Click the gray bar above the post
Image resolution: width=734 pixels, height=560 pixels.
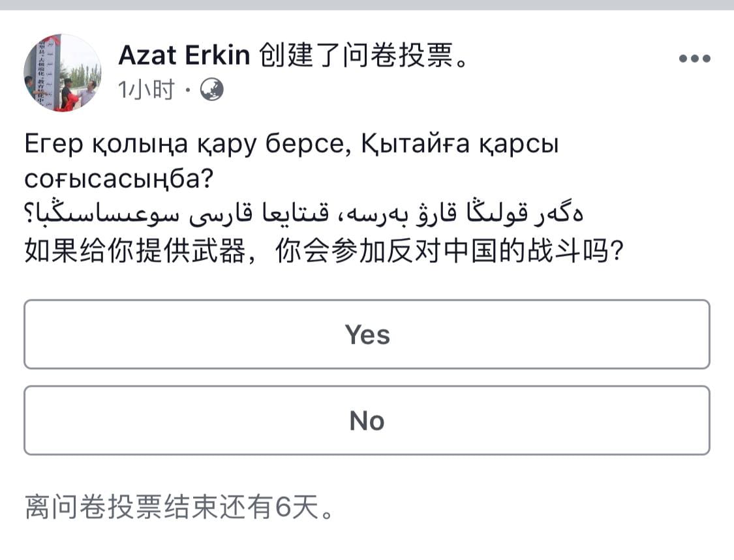point(367,5)
